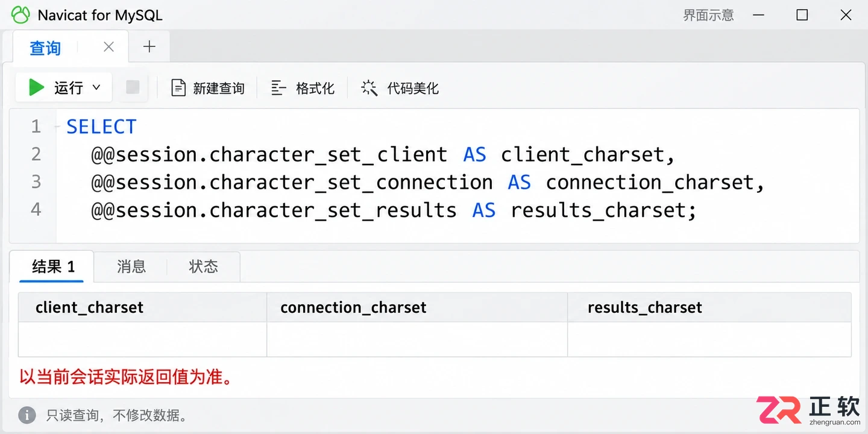868x434 pixels.
Task: Click the red 以当前会话实际返回值为准 note
Action: (126, 377)
